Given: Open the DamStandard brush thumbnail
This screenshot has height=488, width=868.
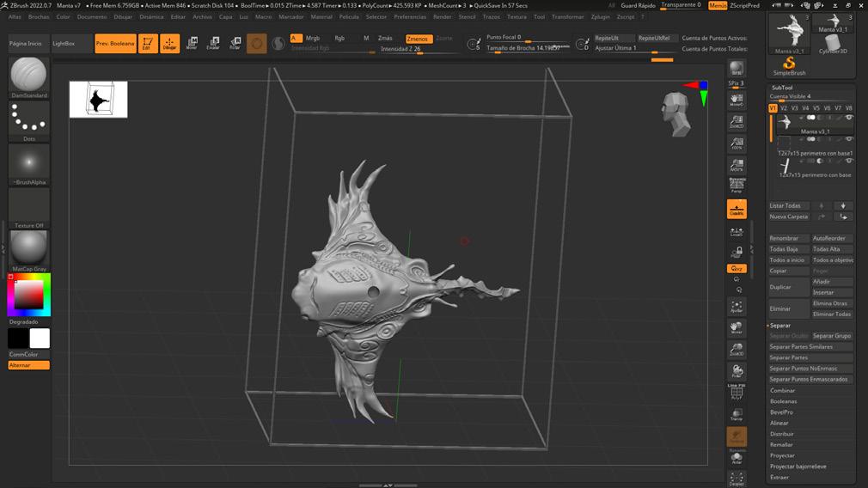Looking at the screenshot, I should point(28,76).
